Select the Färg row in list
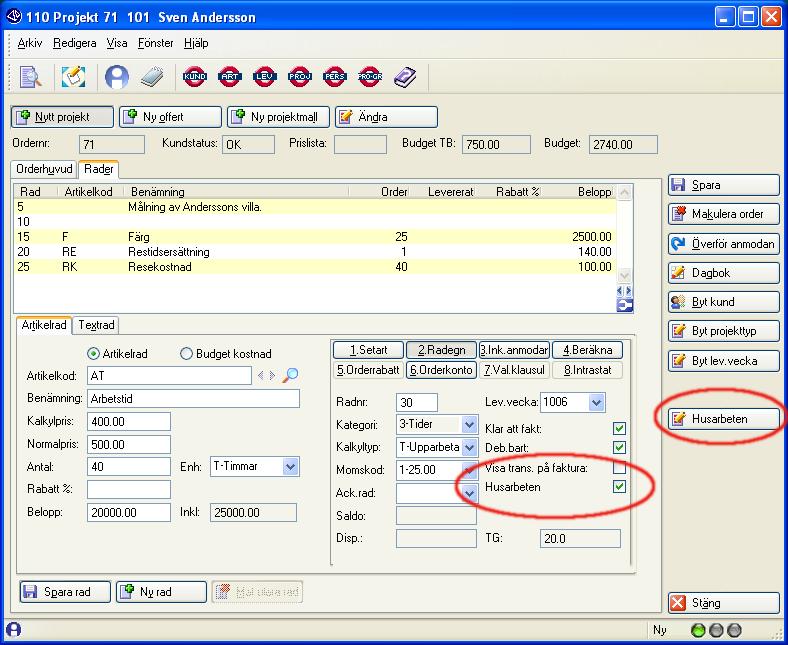Screen dimensions: 788x645 (315, 237)
